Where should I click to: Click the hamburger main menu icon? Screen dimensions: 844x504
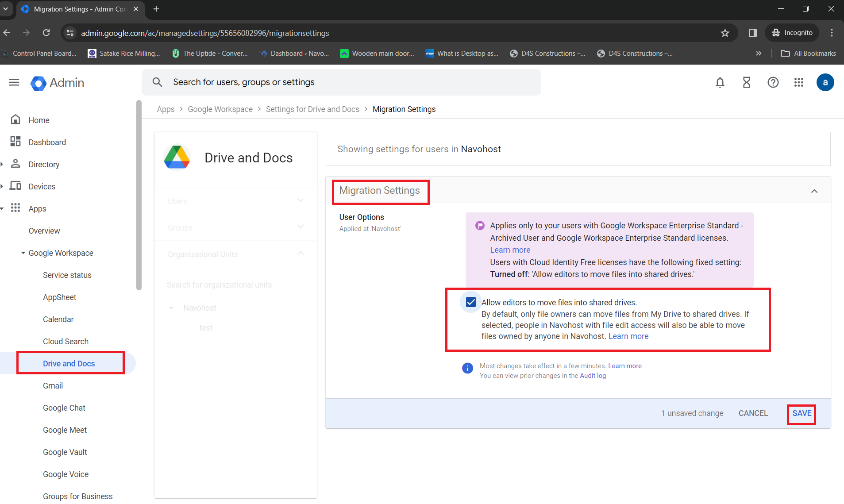(x=14, y=82)
